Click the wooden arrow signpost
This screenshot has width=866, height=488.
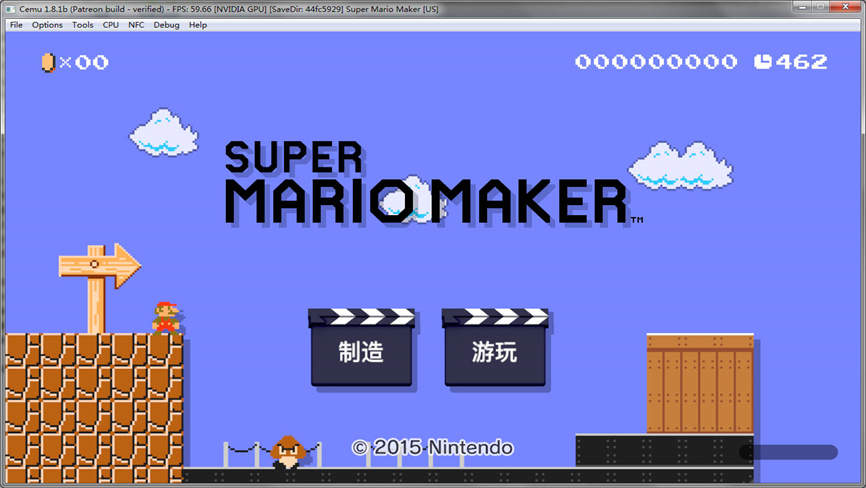click(x=99, y=287)
